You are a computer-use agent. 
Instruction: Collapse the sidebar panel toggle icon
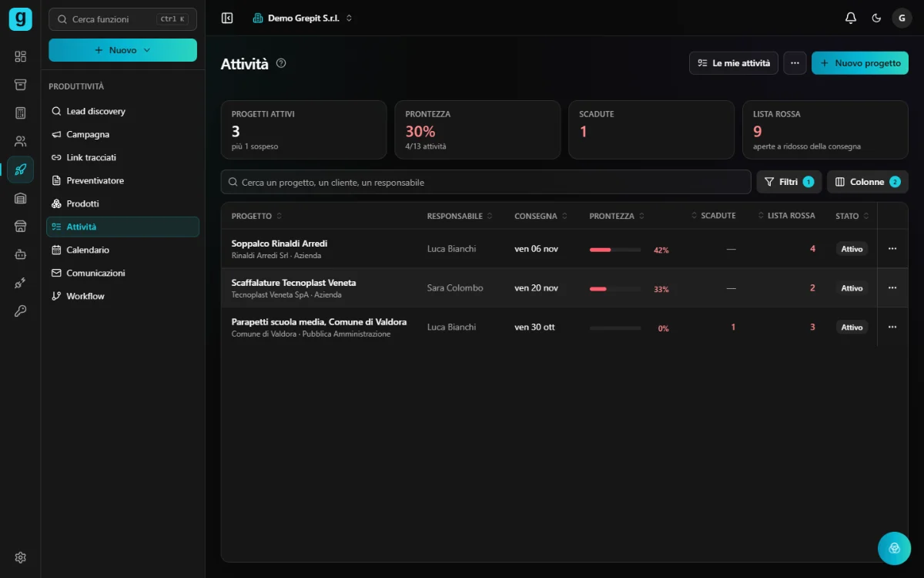pyautogui.click(x=227, y=18)
